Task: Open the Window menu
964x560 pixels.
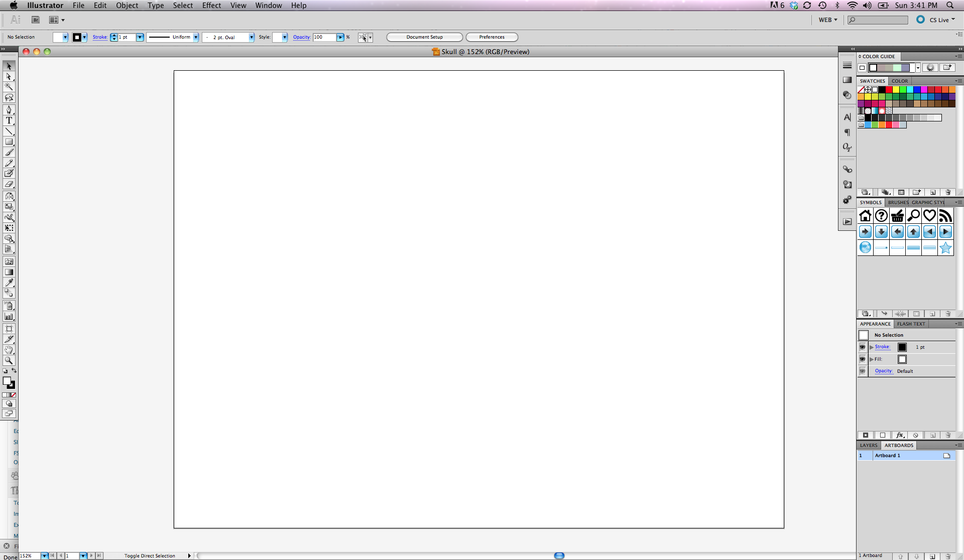Action: click(269, 6)
